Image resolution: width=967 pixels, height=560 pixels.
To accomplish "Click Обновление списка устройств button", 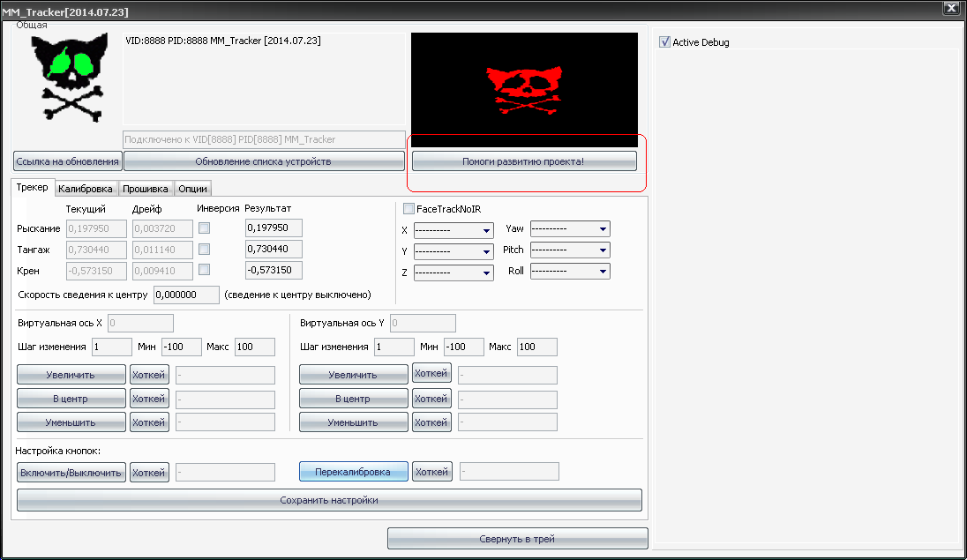I will (264, 161).
